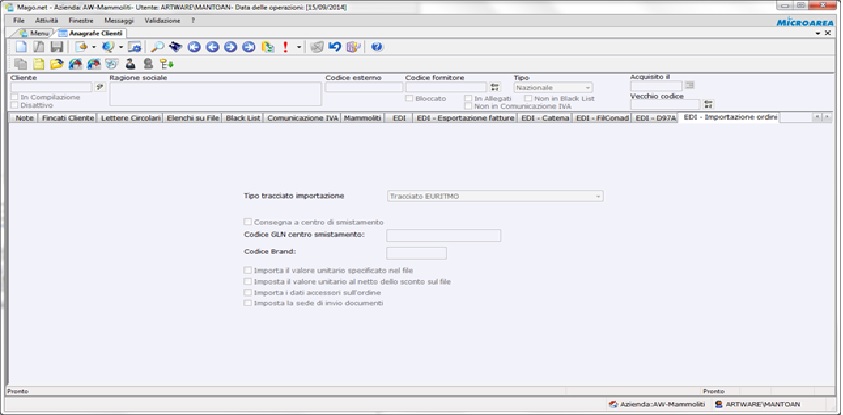Open dropdown arrow beside the exclamation icon
This screenshot has width=843, height=415.
point(298,47)
